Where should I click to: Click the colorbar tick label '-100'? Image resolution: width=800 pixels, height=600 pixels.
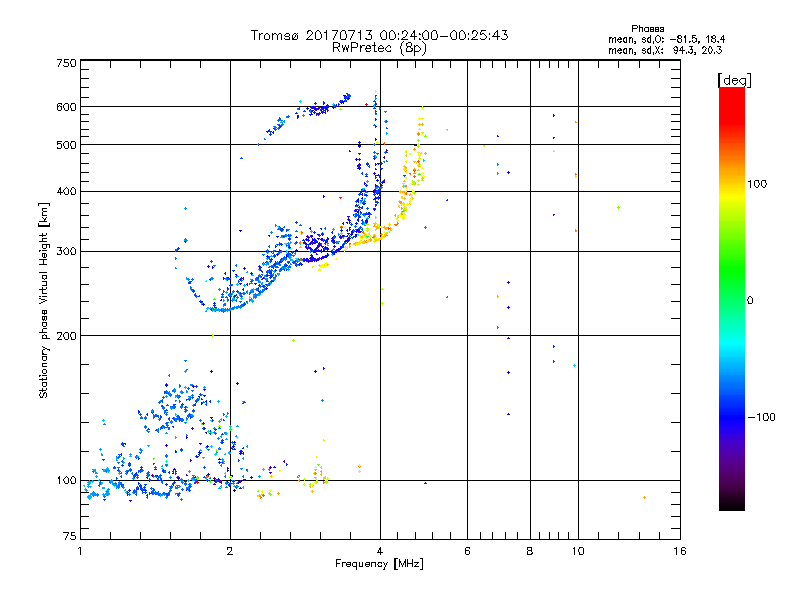click(761, 417)
